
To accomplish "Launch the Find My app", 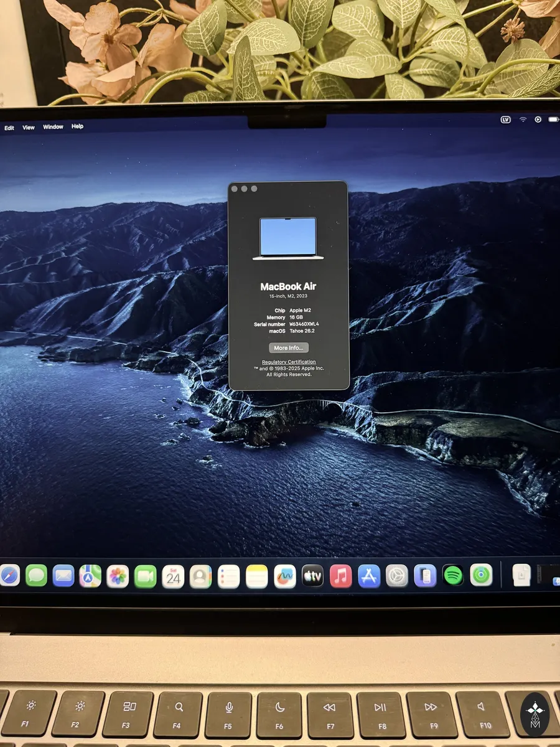I will click(481, 575).
